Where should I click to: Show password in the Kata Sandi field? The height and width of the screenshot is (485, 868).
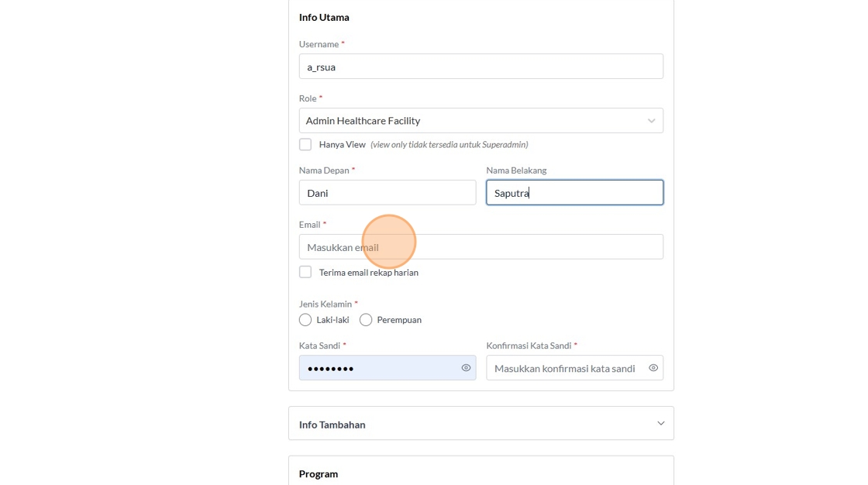pyautogui.click(x=466, y=368)
